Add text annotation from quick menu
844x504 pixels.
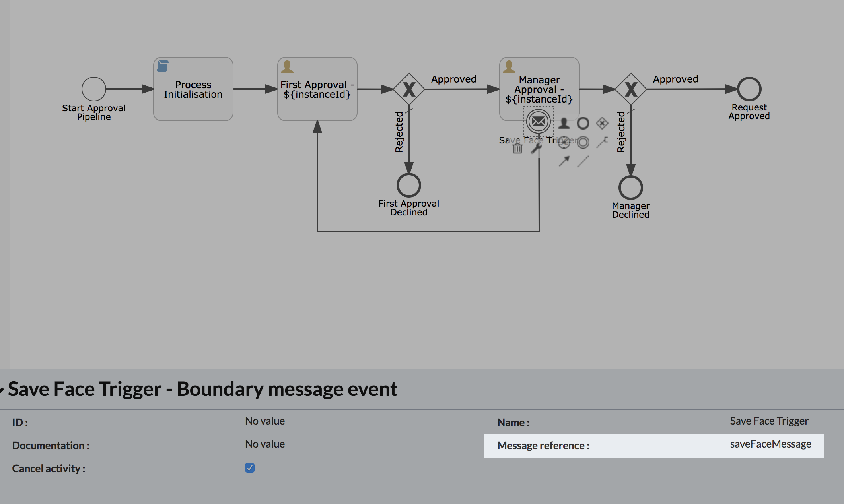tap(602, 142)
